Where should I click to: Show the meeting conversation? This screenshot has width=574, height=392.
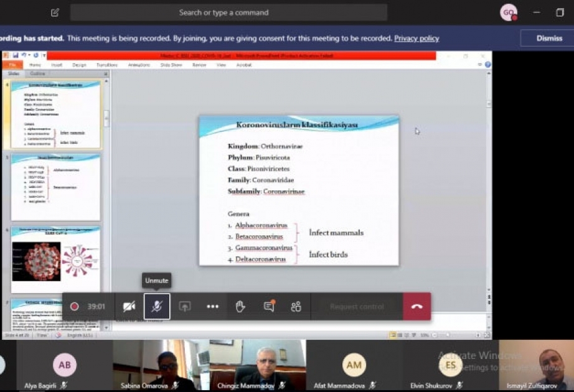pos(269,306)
